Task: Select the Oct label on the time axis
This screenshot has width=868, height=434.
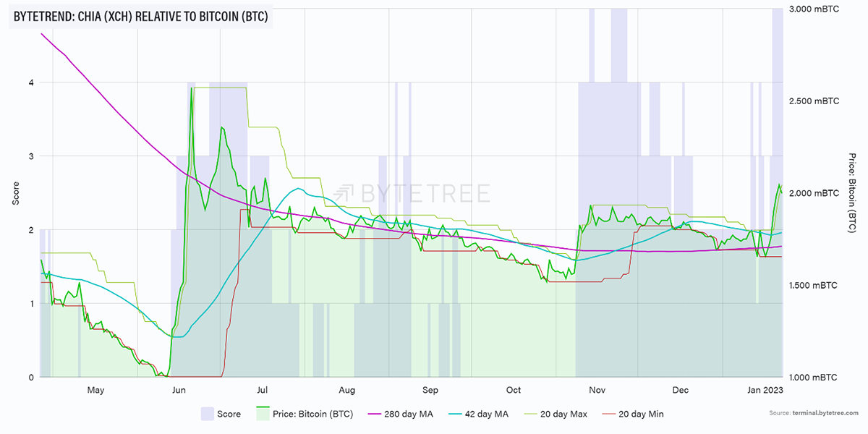Action: (513, 391)
